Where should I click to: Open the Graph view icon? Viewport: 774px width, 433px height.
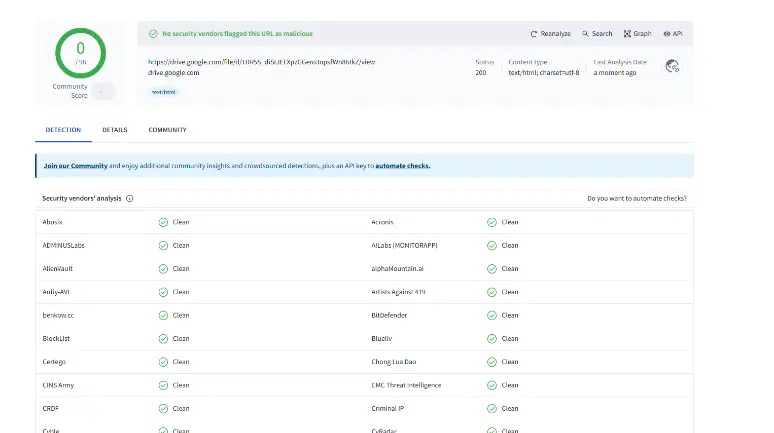627,33
